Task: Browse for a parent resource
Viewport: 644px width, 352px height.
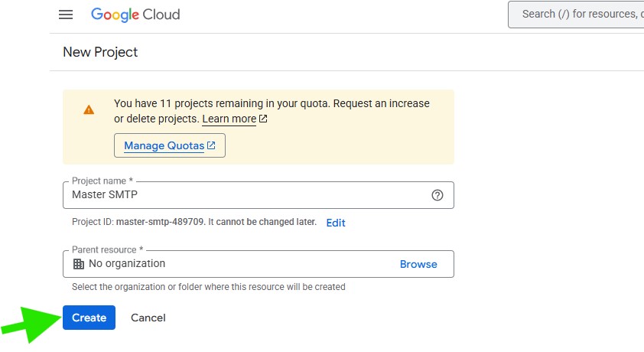Action: (x=418, y=264)
